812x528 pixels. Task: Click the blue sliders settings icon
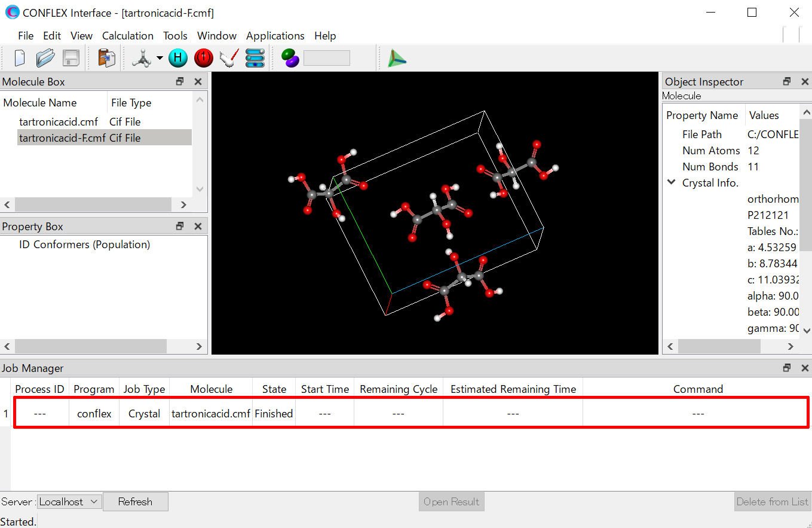pyautogui.click(x=255, y=58)
